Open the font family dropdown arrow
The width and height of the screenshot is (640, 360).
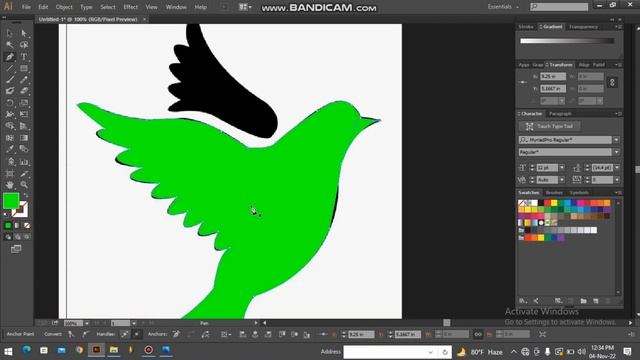tap(616, 140)
